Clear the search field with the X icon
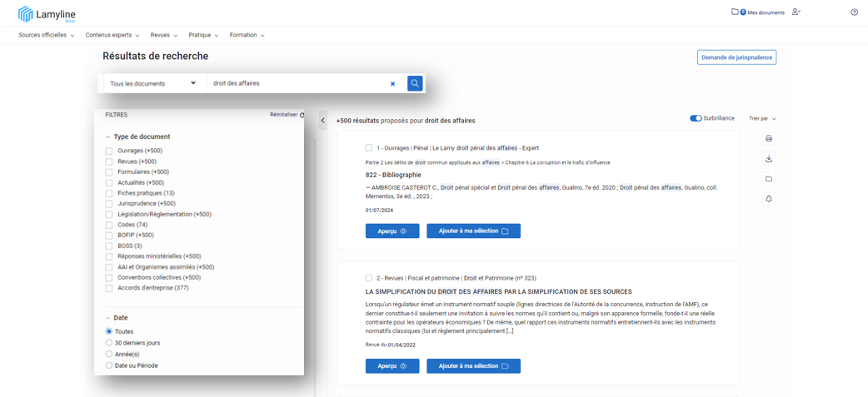The height and width of the screenshot is (397, 868). point(392,83)
